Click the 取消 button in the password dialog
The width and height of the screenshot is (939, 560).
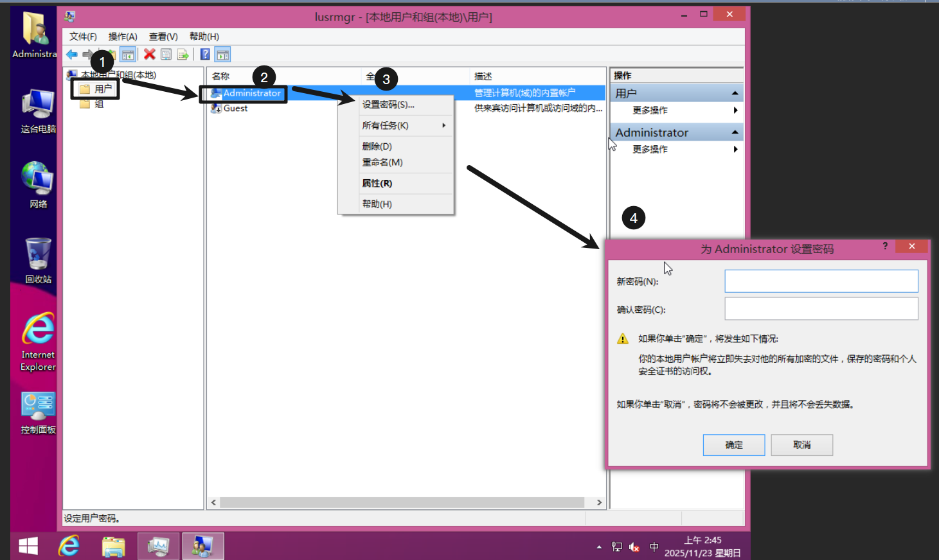click(x=801, y=445)
